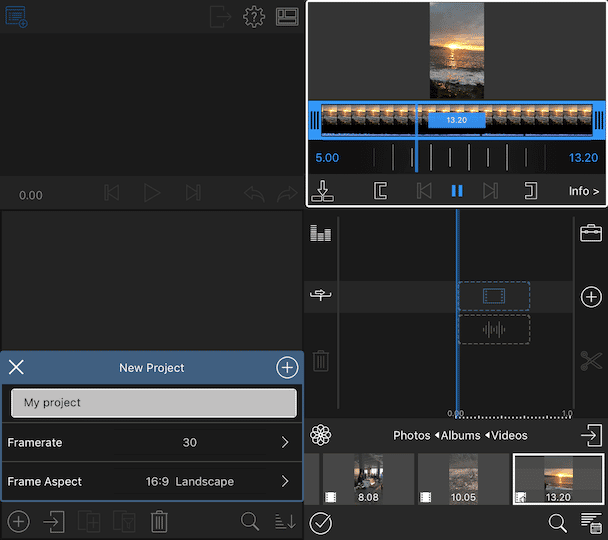Image resolution: width=608 pixels, height=540 pixels.
Task: Undo the last edit
Action: click(x=254, y=193)
